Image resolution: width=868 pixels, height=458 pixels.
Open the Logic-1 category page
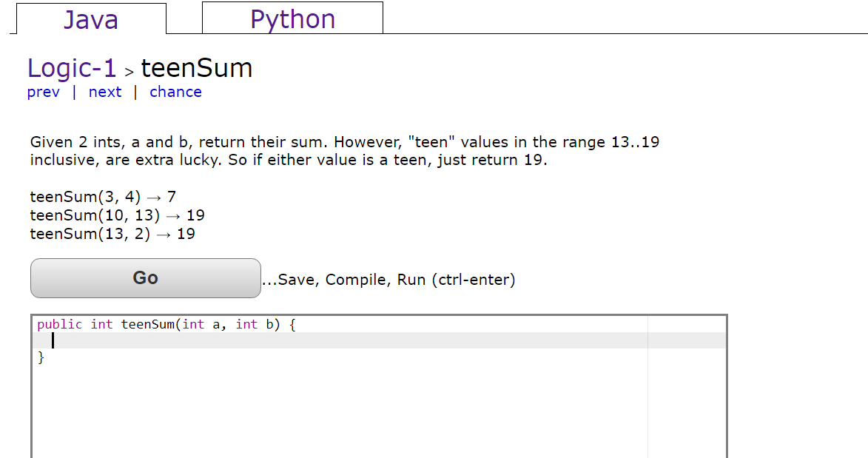pyautogui.click(x=71, y=67)
